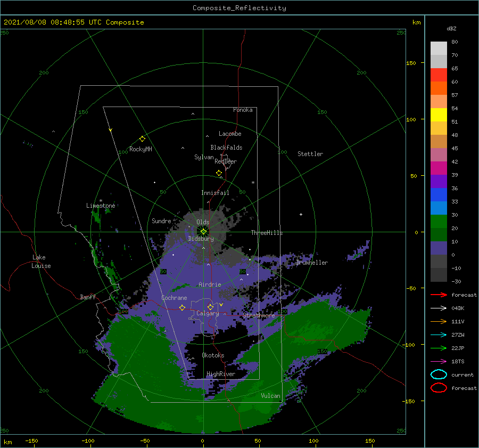
Task: Click the km unit label at top right
Action: (x=417, y=22)
